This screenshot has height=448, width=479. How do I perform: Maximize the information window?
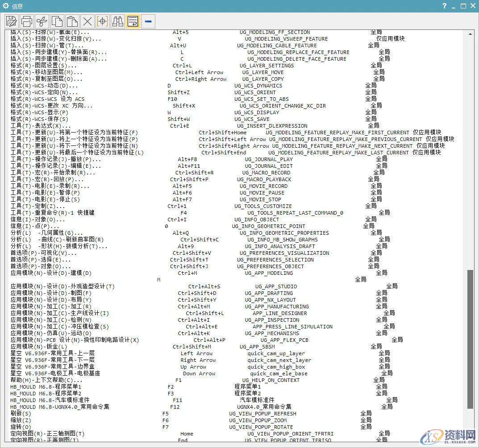pos(463,6)
